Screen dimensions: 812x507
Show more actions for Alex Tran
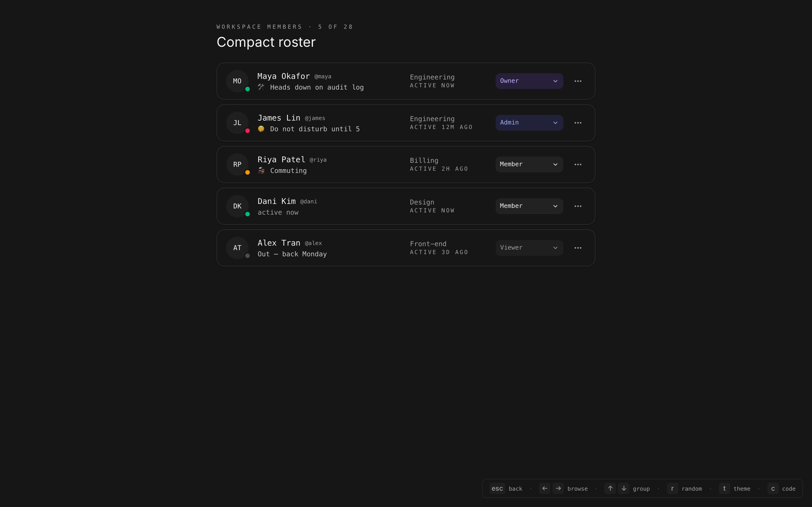pos(577,248)
